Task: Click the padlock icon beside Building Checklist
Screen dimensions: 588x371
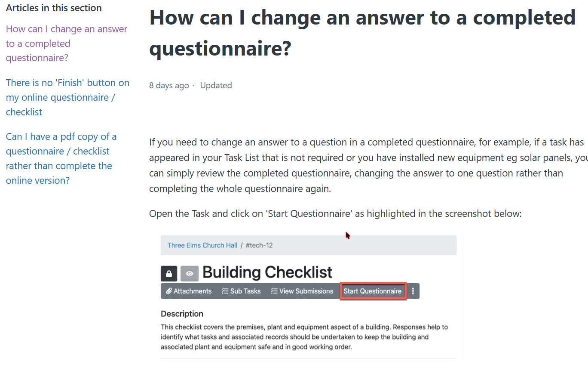Action: point(169,273)
